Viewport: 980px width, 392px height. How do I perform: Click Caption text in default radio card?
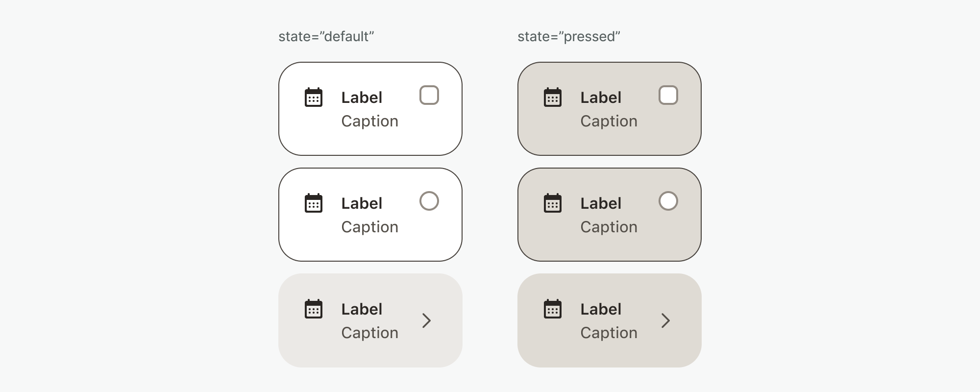[369, 227]
